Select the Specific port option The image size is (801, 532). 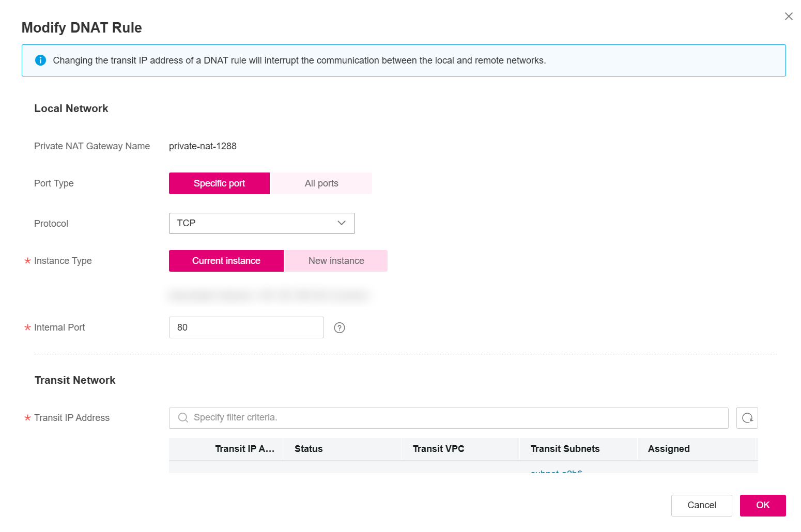point(219,183)
